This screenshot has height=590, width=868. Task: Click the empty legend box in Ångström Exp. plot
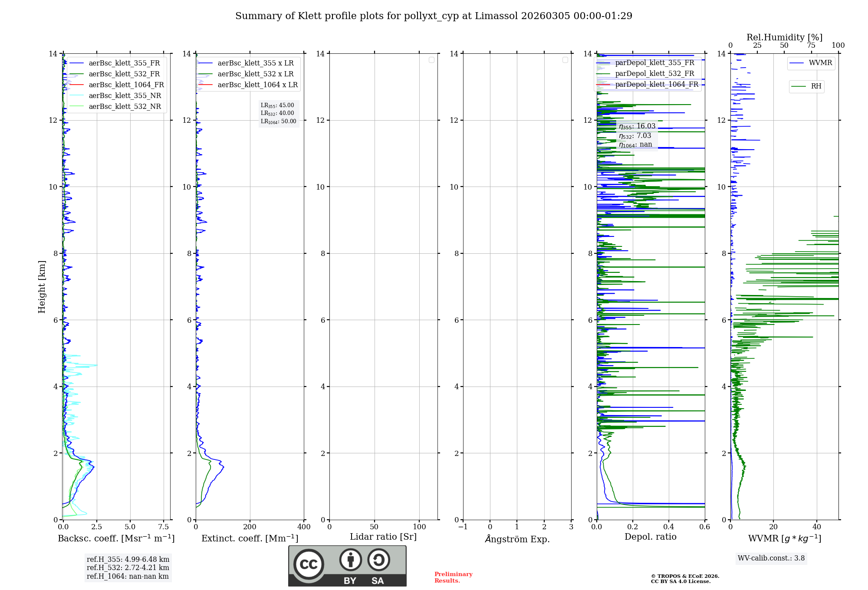565,60
